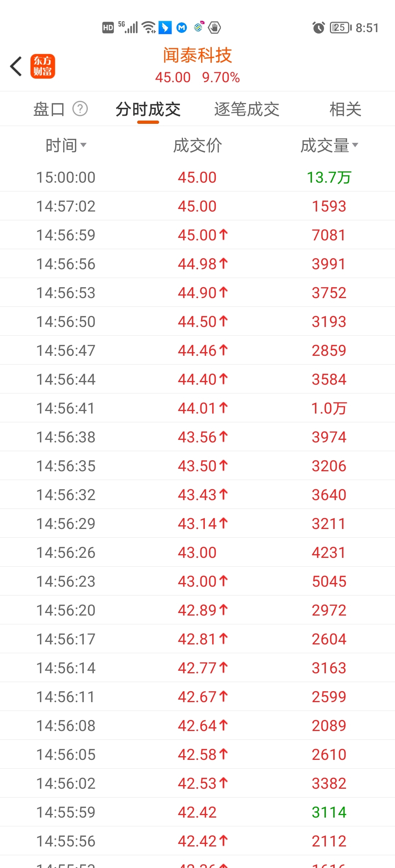This screenshot has height=868, width=395.
Task: Tap the battery indicator showing 25
Action: click(340, 28)
